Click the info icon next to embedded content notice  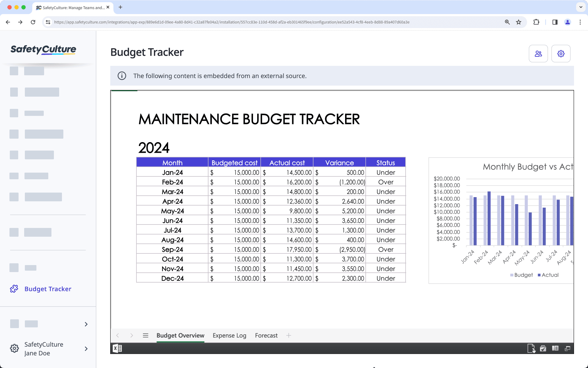(x=122, y=76)
